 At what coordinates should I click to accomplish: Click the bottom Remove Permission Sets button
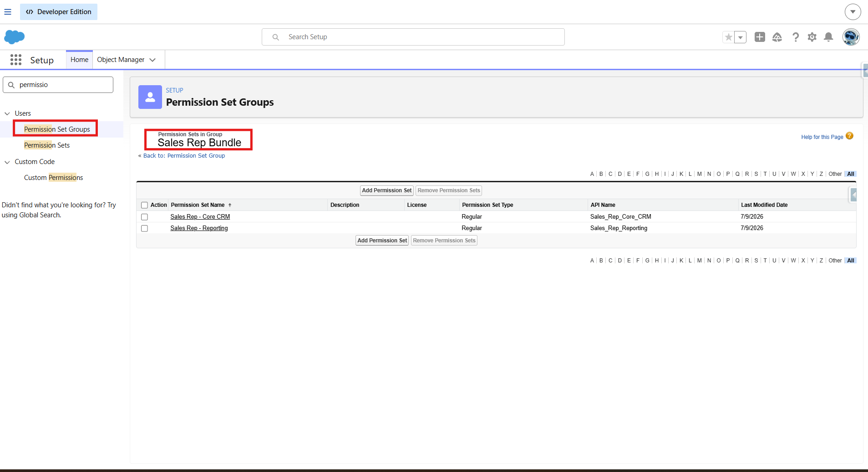click(x=444, y=241)
